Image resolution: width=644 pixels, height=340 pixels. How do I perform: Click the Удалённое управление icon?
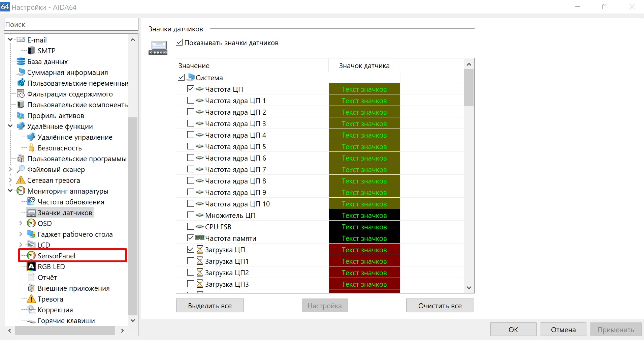(31, 137)
